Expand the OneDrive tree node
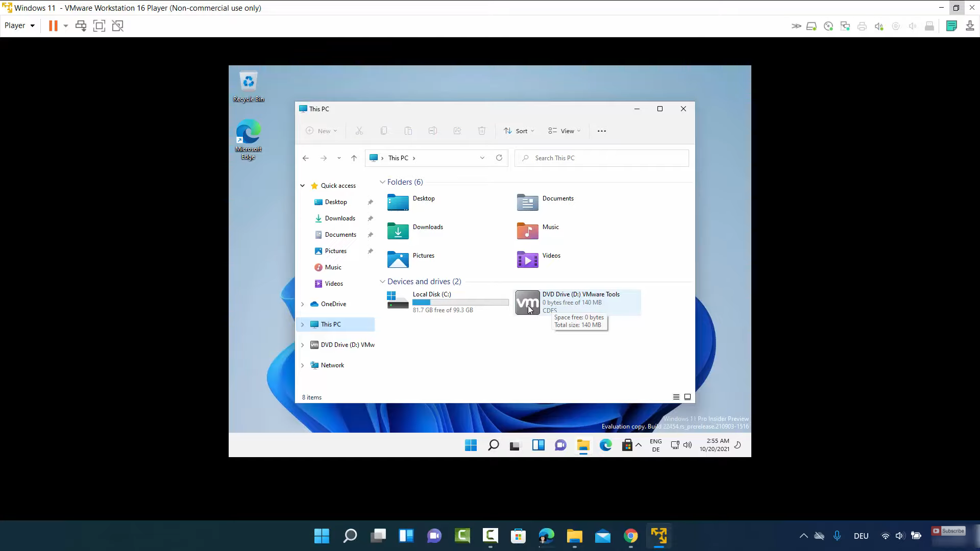Viewport: 980px width, 551px height. tap(303, 304)
